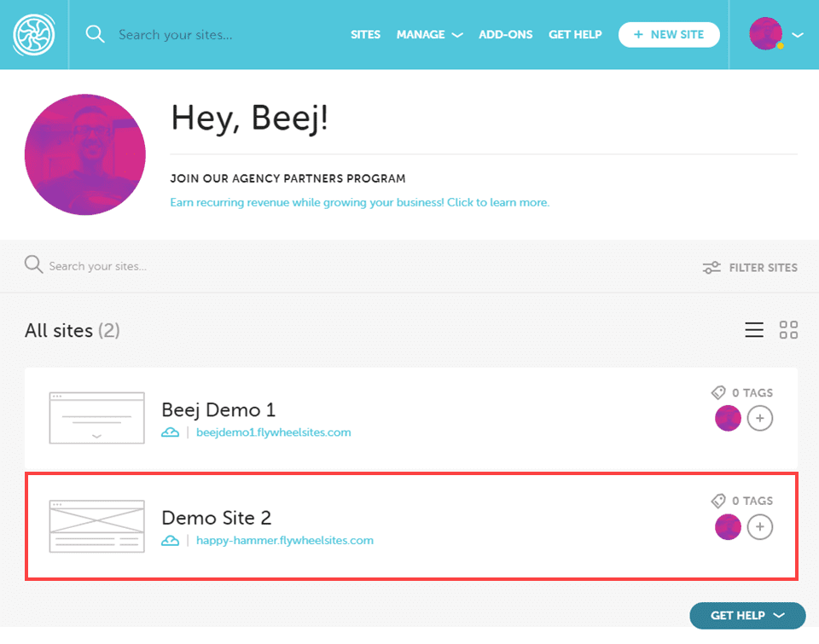Switch to grid view of sites
This screenshot has height=644, width=819.
788,329
